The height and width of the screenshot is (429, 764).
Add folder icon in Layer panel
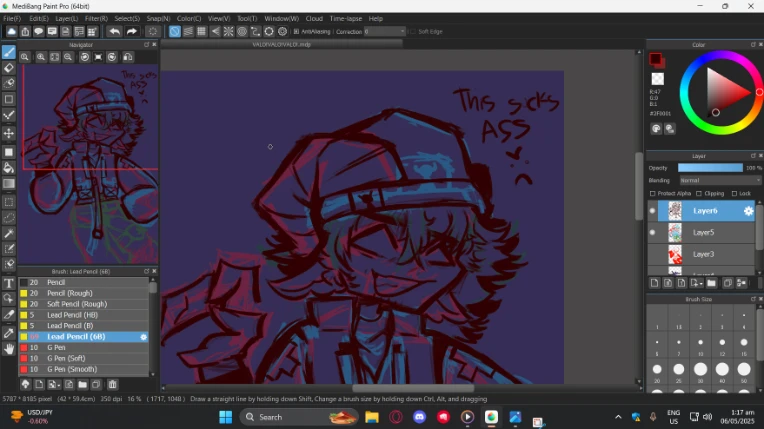(711, 283)
